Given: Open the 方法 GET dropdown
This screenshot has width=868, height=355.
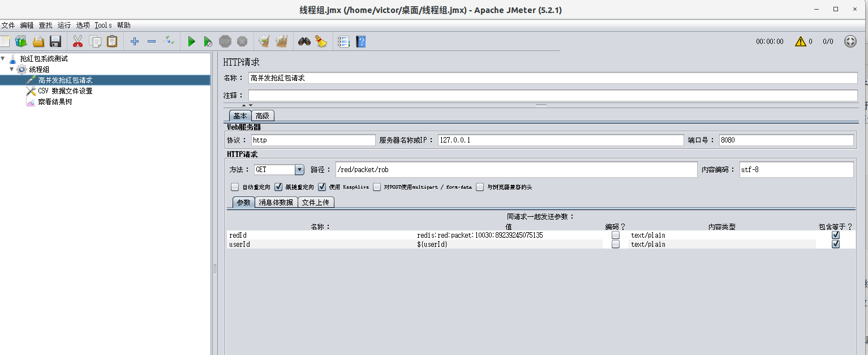Looking at the screenshot, I should 299,170.
